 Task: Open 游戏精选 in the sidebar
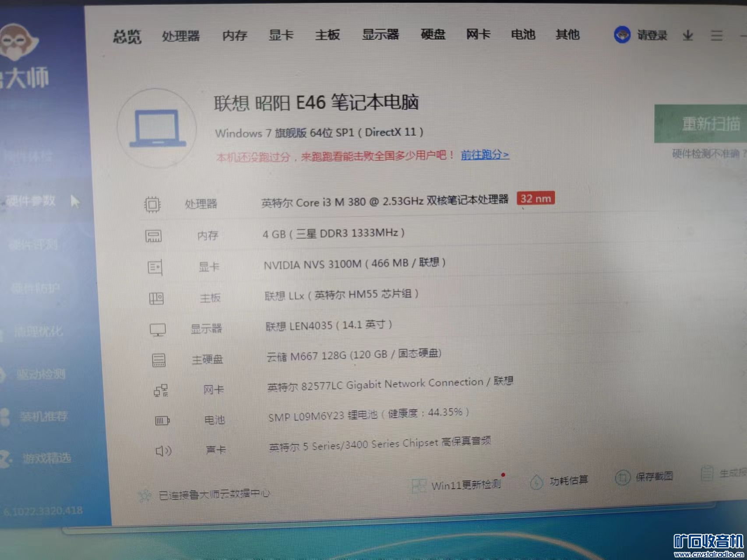click(46, 458)
